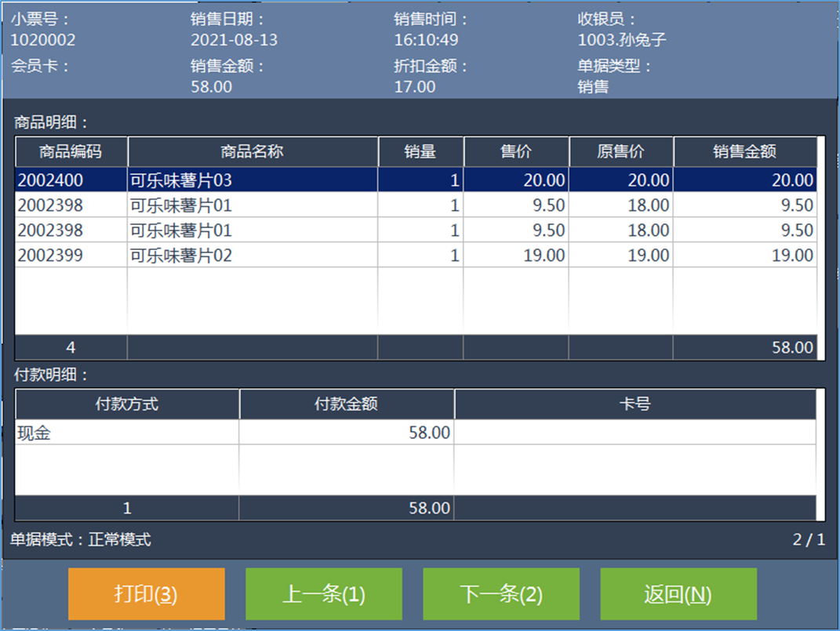840x631 pixels.
Task: Go to previous receipt with 上一条(1)
Action: (x=324, y=593)
